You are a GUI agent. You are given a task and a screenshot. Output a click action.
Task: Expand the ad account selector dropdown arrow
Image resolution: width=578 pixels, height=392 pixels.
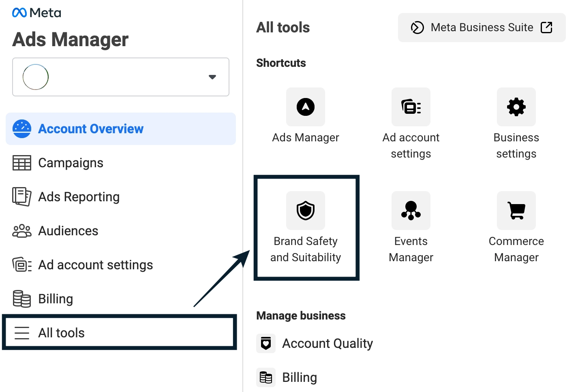tap(212, 77)
